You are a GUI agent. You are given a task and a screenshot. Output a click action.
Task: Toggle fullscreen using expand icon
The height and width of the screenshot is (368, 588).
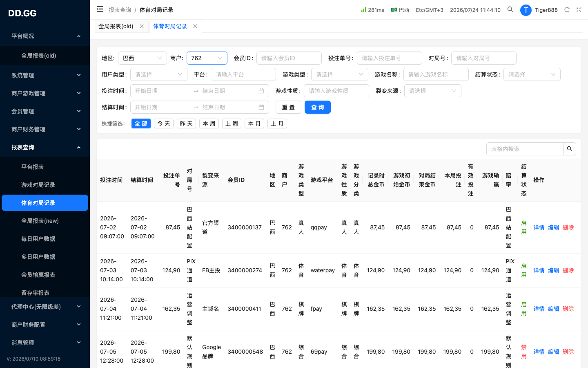pyautogui.click(x=579, y=9)
